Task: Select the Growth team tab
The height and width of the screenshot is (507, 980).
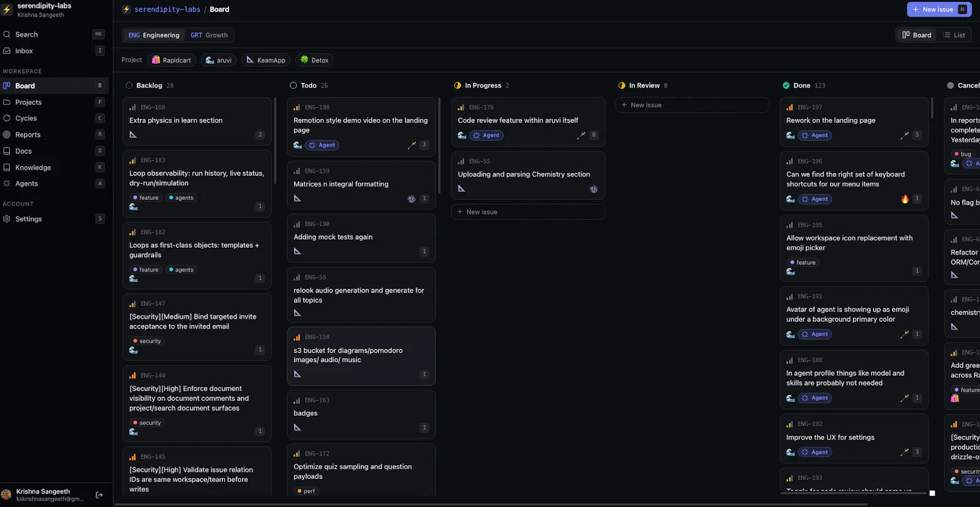Action: point(209,35)
